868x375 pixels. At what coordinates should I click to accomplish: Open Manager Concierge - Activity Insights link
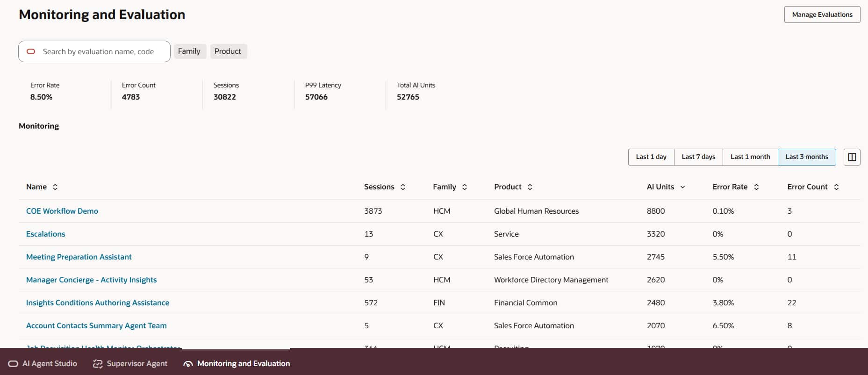pyautogui.click(x=92, y=280)
